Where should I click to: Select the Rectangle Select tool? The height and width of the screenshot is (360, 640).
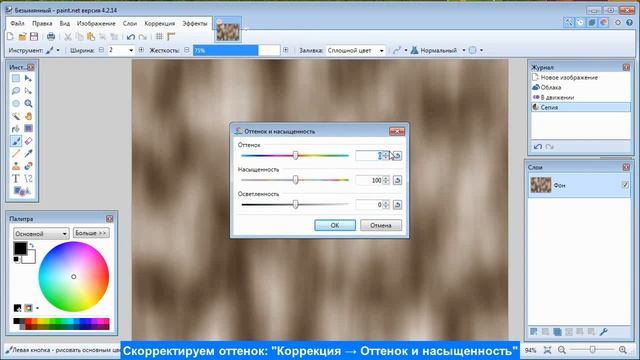[x=16, y=78]
